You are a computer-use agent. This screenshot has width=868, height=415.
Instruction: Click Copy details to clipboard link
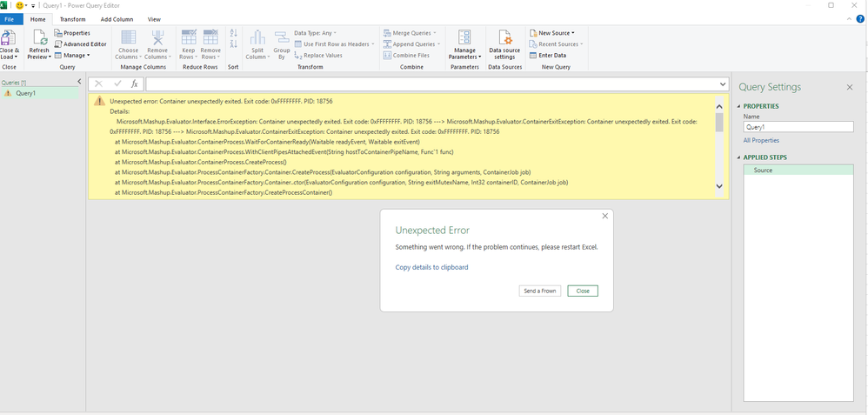tap(431, 268)
